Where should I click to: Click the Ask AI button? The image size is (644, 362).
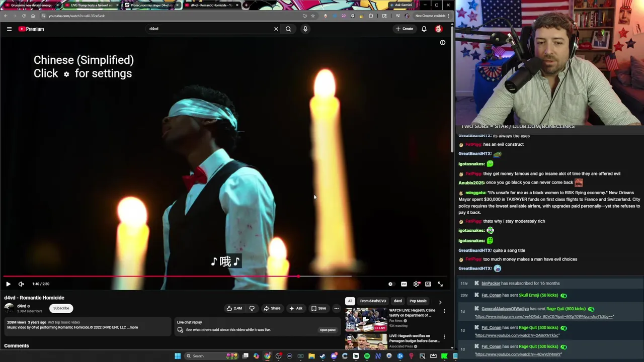pyautogui.click(x=296, y=308)
